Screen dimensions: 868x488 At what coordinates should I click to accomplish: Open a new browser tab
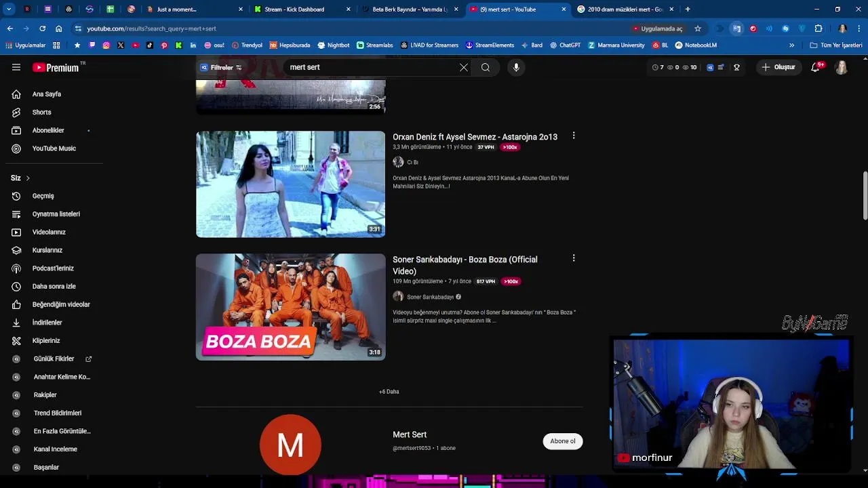[x=688, y=9]
